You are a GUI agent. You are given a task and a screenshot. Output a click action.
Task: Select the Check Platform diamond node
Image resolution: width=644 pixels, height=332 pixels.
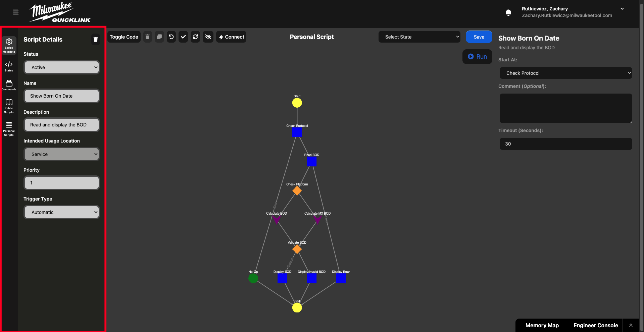coord(297,191)
